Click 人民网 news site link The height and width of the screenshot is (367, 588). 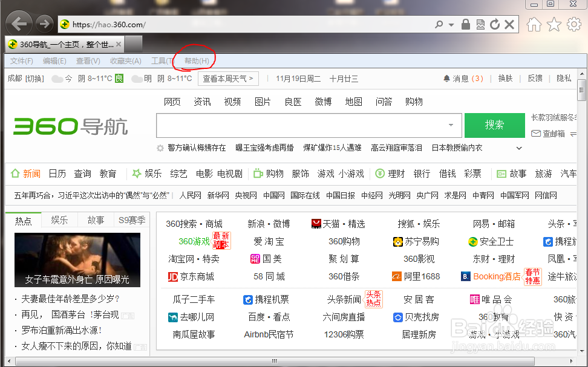point(190,195)
